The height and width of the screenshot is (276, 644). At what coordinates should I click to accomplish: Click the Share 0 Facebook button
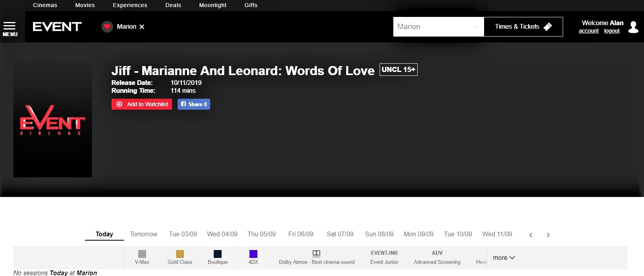(194, 104)
